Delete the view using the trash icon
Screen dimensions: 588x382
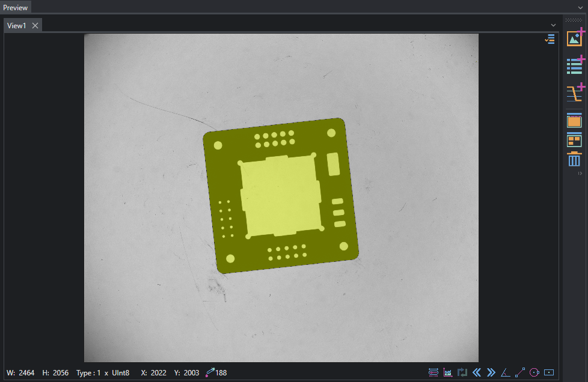tap(574, 159)
